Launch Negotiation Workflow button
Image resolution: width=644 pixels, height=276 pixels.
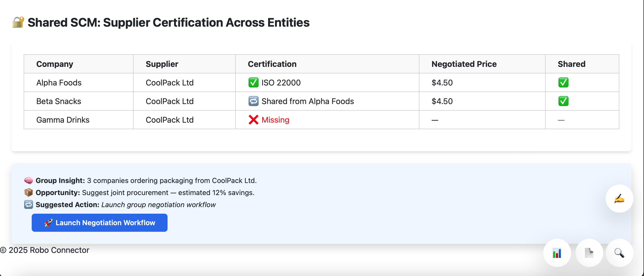click(x=99, y=223)
